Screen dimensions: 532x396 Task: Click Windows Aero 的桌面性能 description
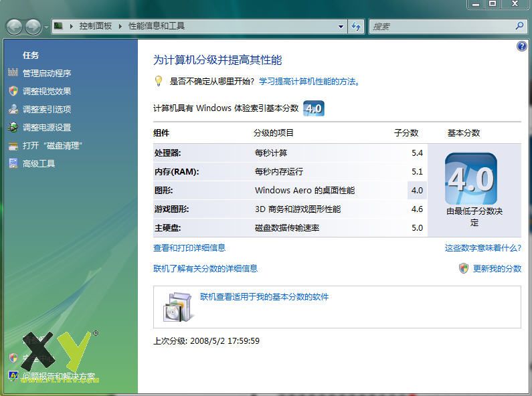click(x=304, y=190)
